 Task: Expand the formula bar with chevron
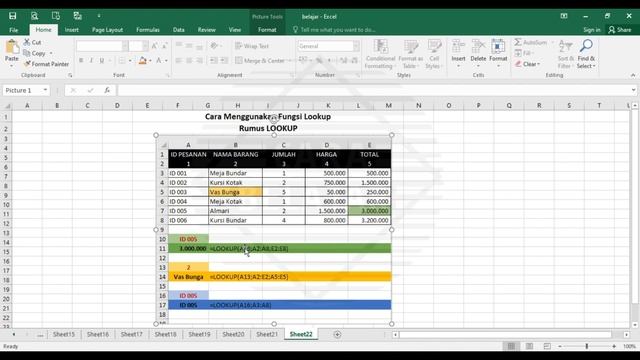point(633,90)
